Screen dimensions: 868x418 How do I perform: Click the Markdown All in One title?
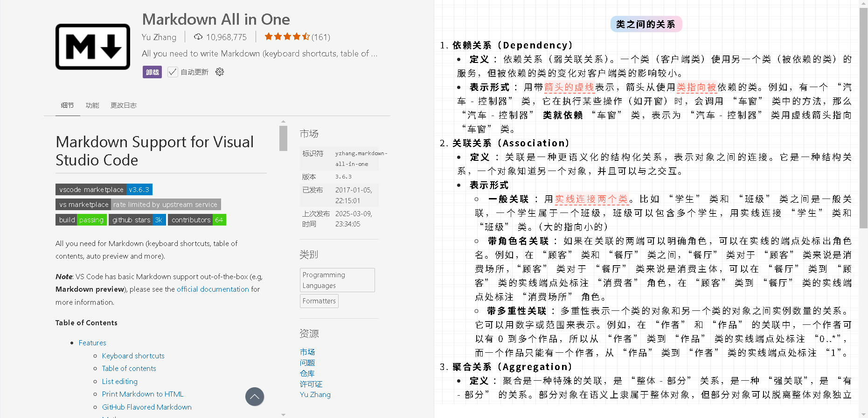pyautogui.click(x=216, y=19)
